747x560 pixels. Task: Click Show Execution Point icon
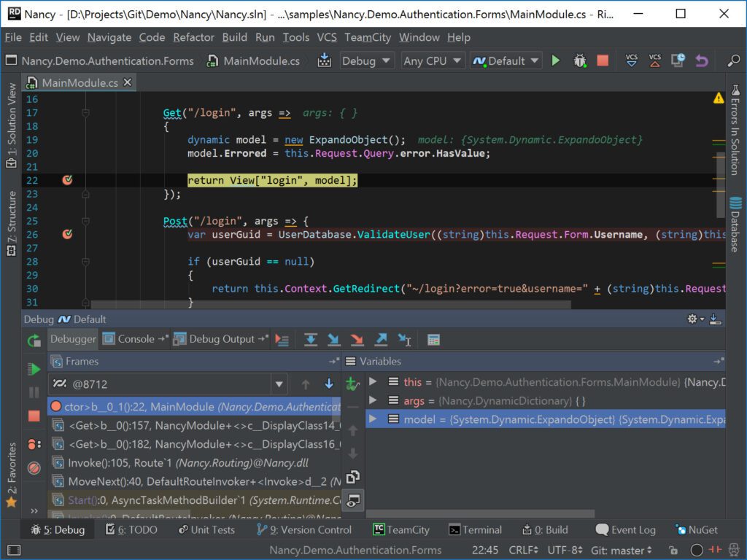[x=282, y=340]
